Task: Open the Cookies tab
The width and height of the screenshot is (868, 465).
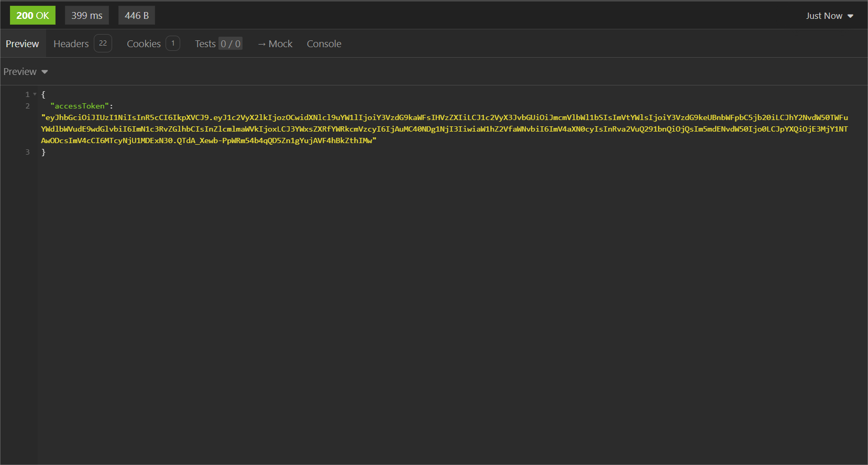Action: [x=153, y=44]
